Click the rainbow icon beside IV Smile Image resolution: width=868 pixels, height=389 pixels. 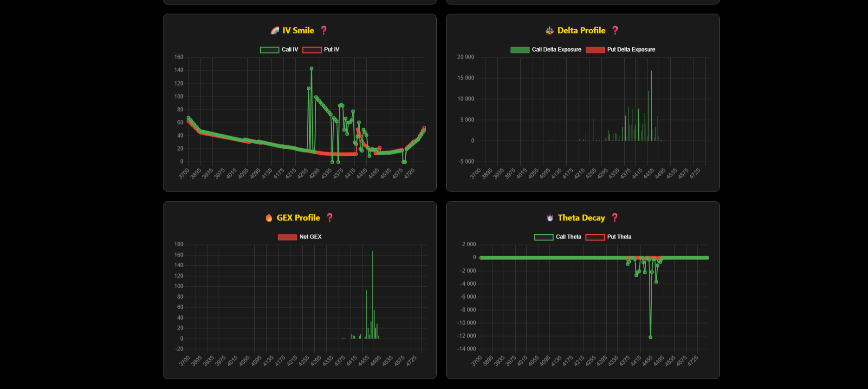coord(275,31)
